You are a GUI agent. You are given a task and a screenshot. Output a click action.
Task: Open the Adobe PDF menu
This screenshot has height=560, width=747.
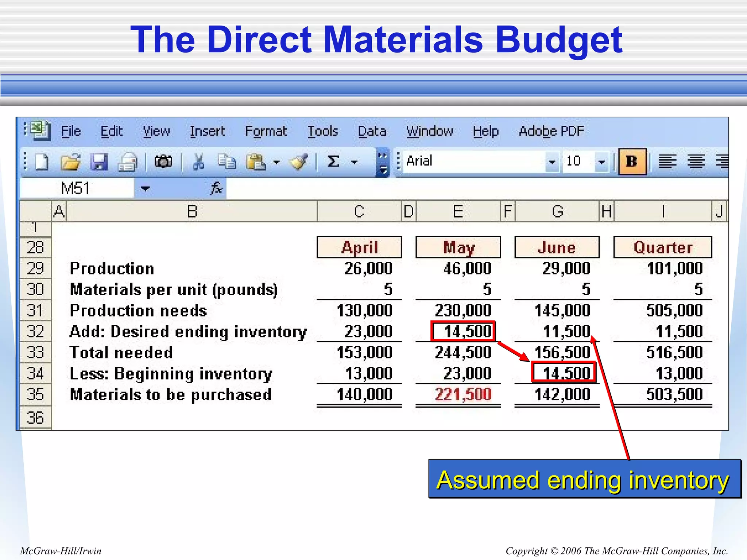(x=551, y=131)
